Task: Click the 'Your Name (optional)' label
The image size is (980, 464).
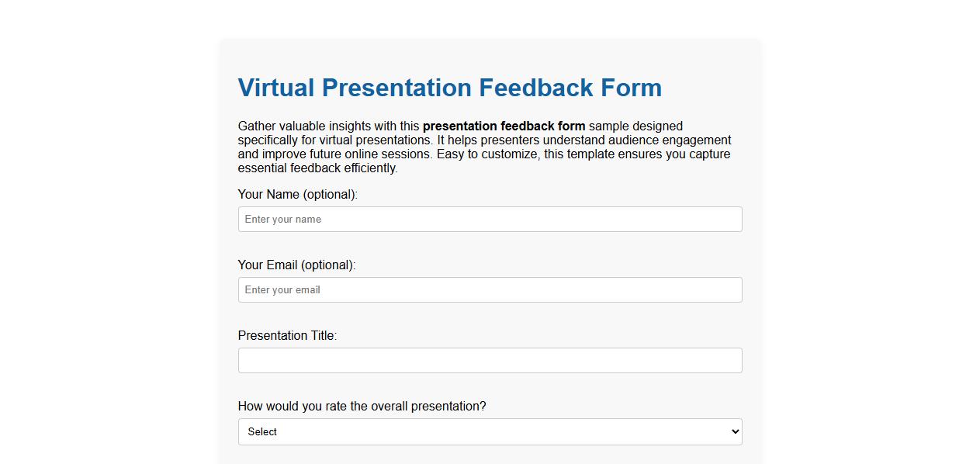Action: pyautogui.click(x=297, y=194)
